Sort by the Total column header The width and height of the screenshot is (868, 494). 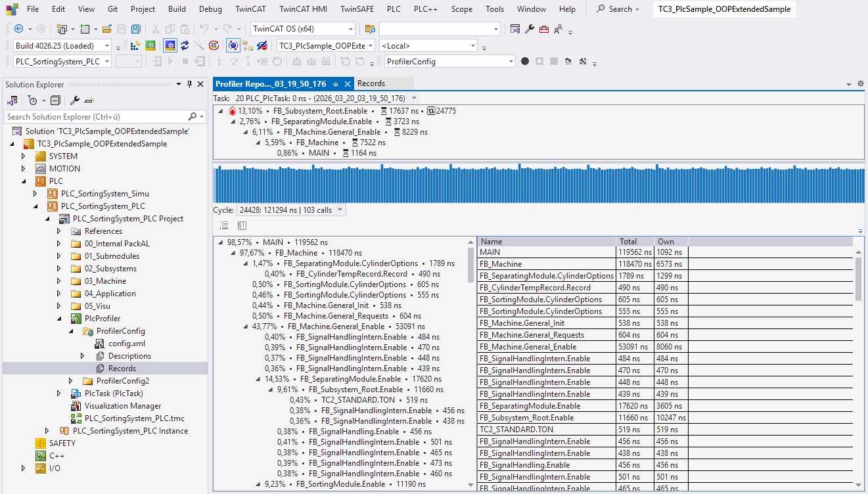click(635, 241)
